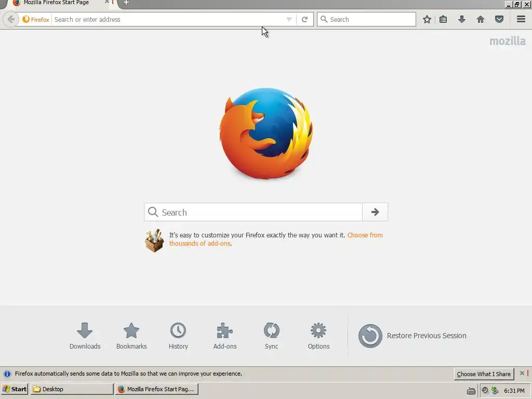The height and width of the screenshot is (399, 532).
Task: Show your bookmarks list icon
Action: point(443,19)
